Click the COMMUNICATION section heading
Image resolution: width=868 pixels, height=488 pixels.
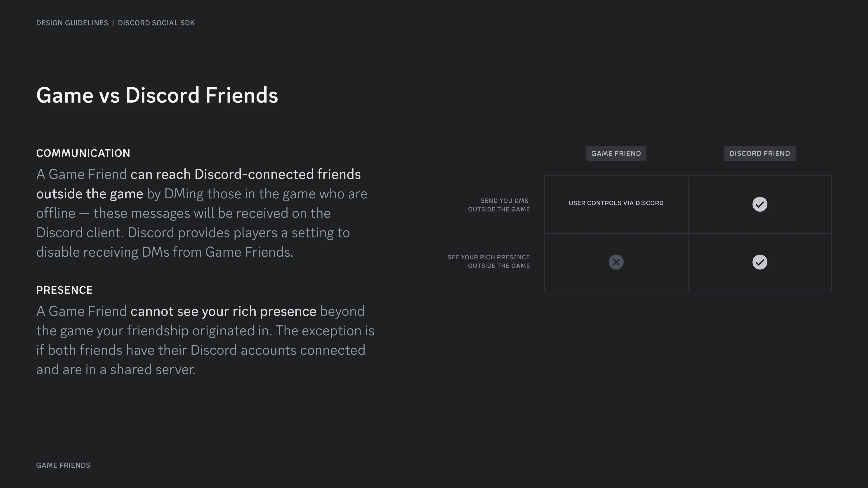click(x=83, y=153)
